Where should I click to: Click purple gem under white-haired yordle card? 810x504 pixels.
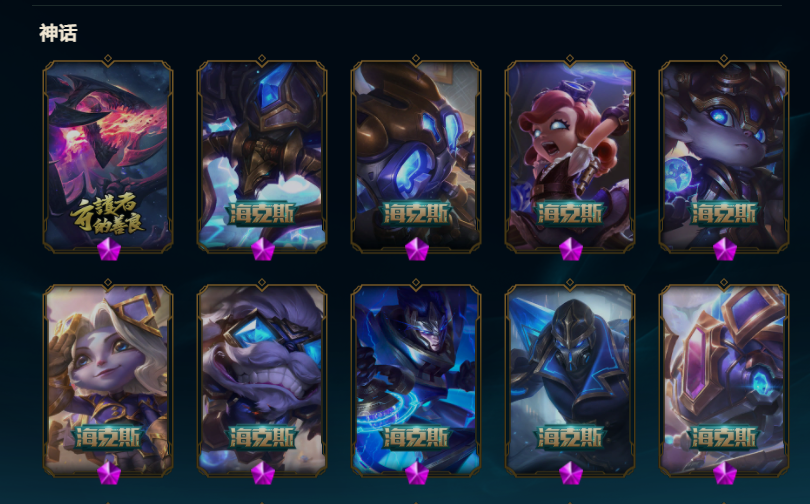pos(109,473)
